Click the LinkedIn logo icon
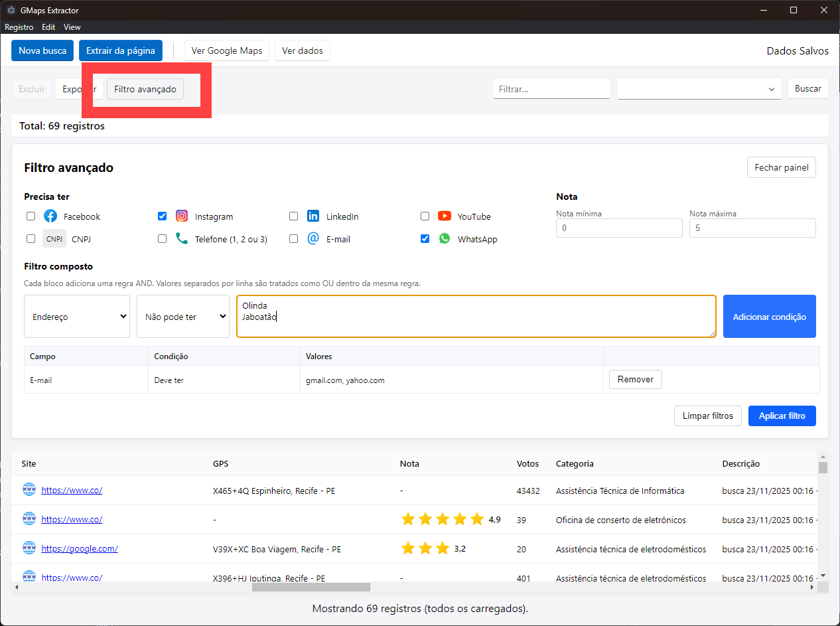 (313, 216)
